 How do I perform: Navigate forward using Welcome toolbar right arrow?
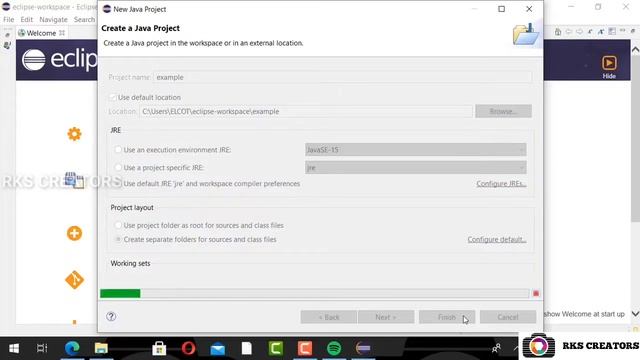(579, 32)
